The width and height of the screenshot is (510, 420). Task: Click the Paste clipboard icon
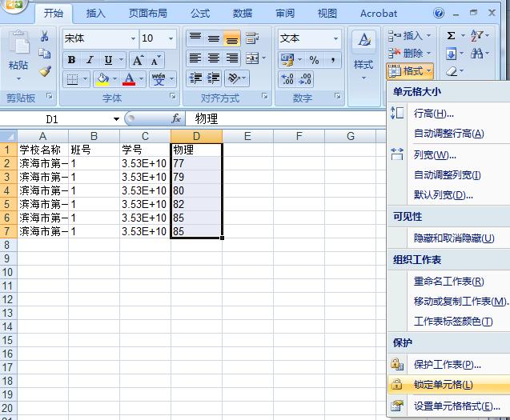coord(18,42)
